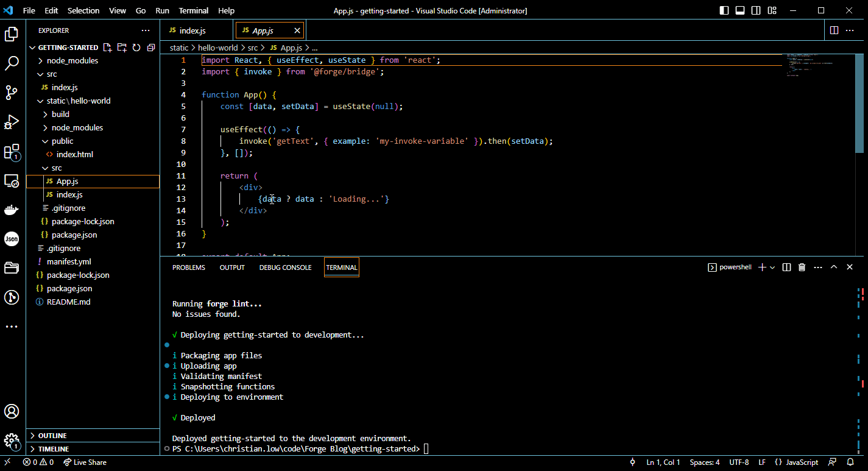
Task: Open remote window indicator in status bar
Action: pyautogui.click(x=7, y=462)
